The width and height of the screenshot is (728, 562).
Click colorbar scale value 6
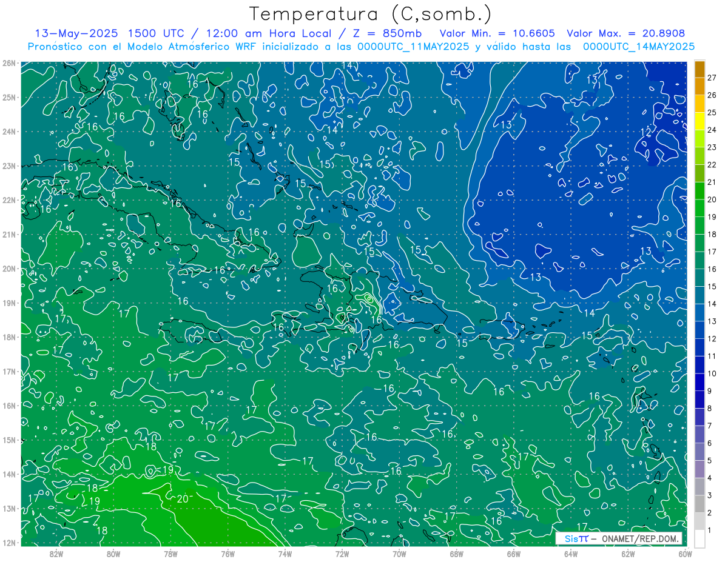(710, 443)
